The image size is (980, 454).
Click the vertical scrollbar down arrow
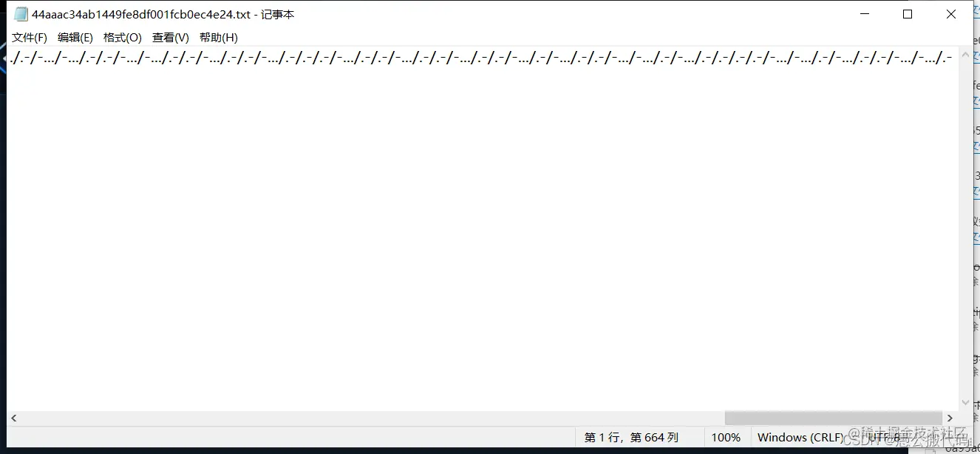tap(965, 404)
